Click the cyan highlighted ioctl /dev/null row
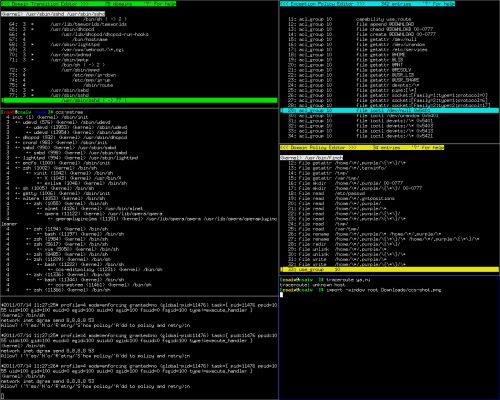500x400 pixels. coord(389,110)
